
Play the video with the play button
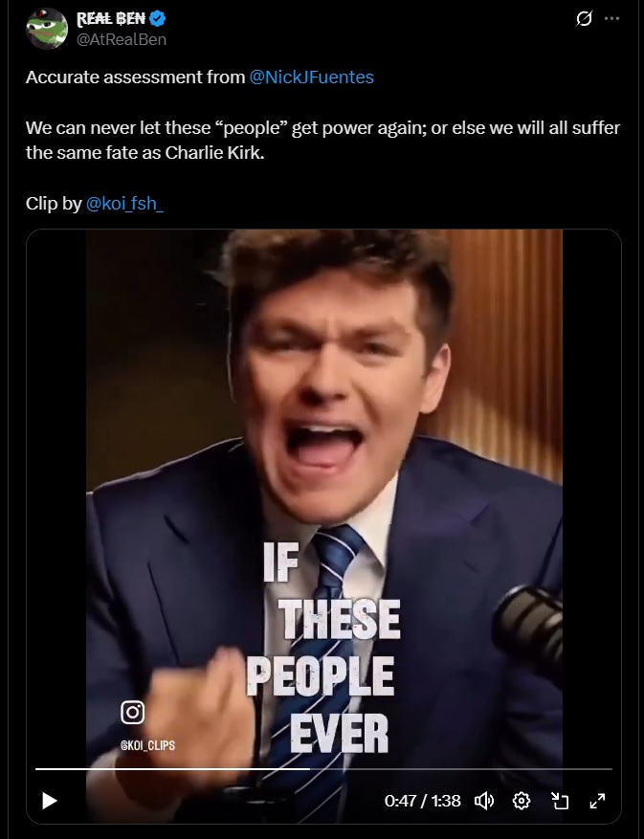pyautogui.click(x=49, y=801)
